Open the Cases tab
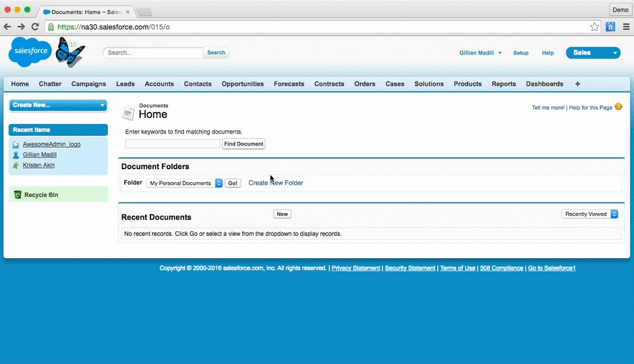The height and width of the screenshot is (364, 634). coord(395,84)
